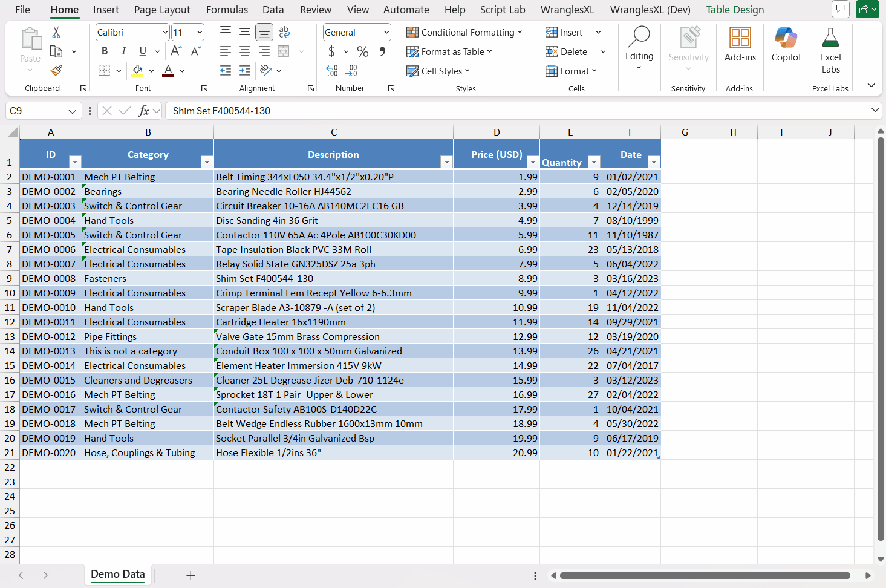Open the Category column filter dropdown
Screen dimensions: 886x588
(207, 162)
